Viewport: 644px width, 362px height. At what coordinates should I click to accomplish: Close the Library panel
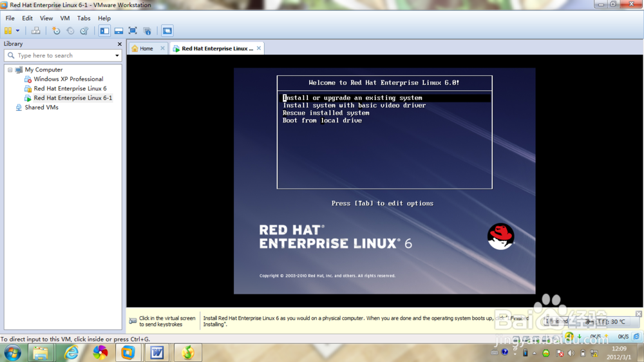pos(120,44)
